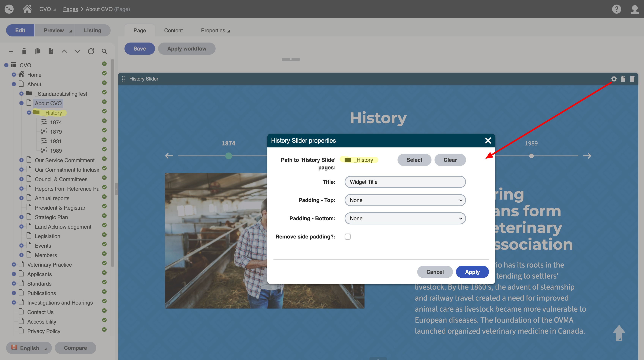Open the Padding - Top dropdown

click(x=405, y=200)
